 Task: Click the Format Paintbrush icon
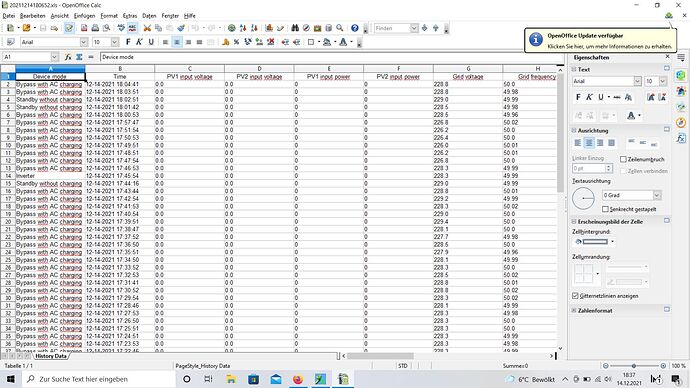(x=180, y=28)
